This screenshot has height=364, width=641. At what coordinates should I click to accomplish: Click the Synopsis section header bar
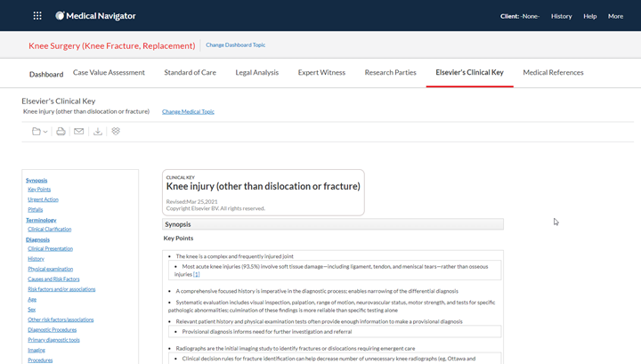tap(333, 224)
